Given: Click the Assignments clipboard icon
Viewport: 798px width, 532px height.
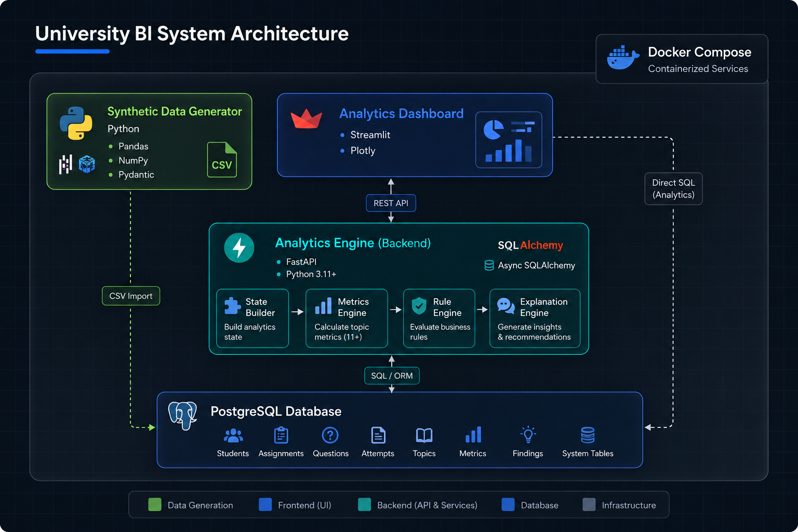Looking at the screenshot, I should point(281,435).
